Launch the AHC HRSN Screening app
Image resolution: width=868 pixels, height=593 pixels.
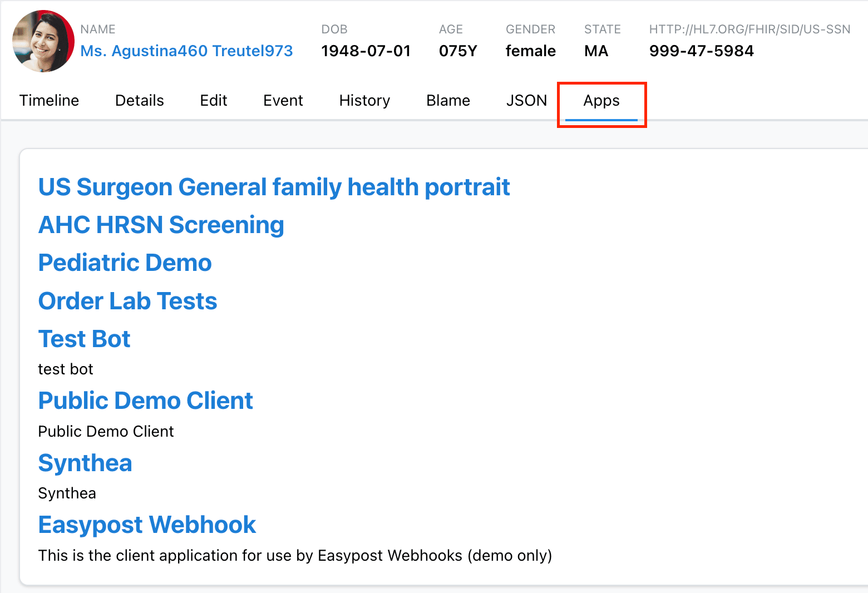pyautogui.click(x=161, y=225)
